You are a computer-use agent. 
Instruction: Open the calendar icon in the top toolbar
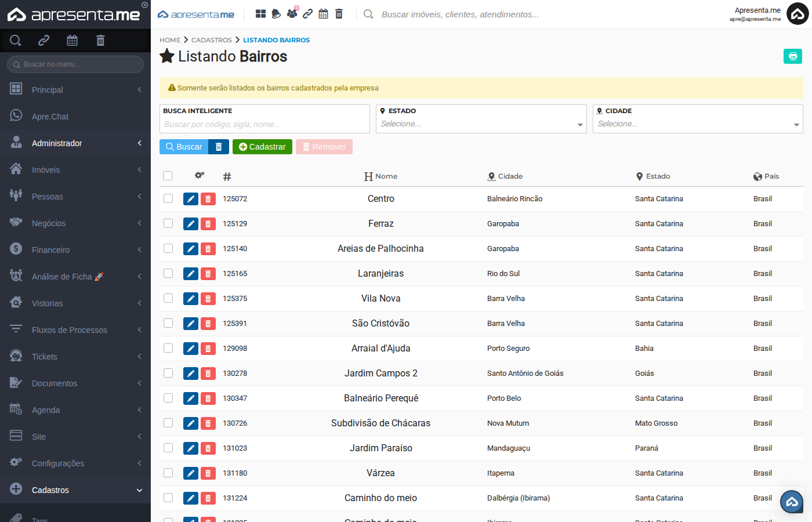tap(324, 14)
